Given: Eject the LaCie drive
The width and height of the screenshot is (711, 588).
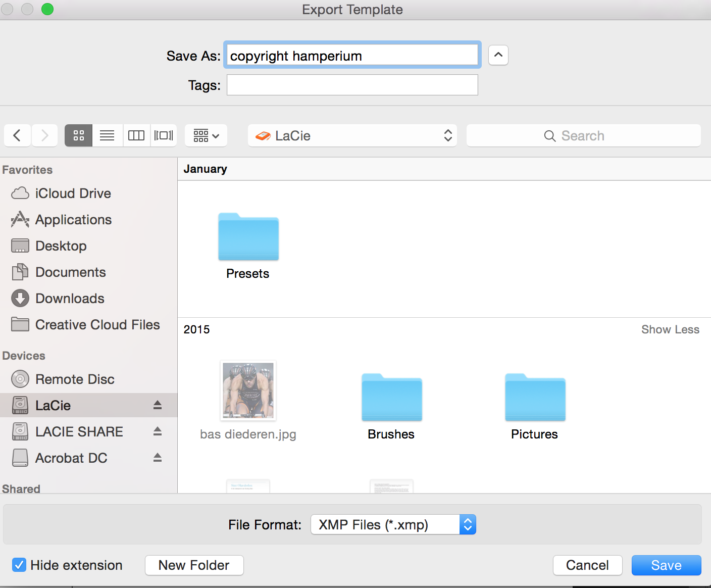Looking at the screenshot, I should coord(157,405).
